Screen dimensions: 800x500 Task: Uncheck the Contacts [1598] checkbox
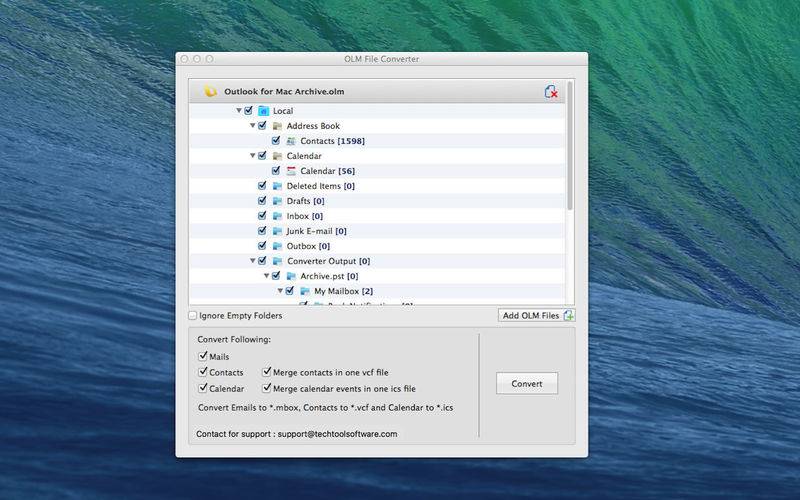[276, 140]
